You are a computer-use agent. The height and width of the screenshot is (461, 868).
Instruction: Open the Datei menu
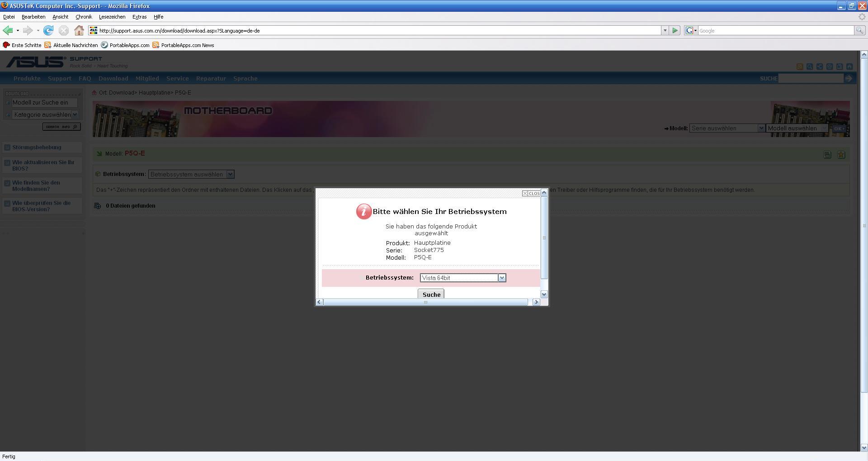click(9, 17)
